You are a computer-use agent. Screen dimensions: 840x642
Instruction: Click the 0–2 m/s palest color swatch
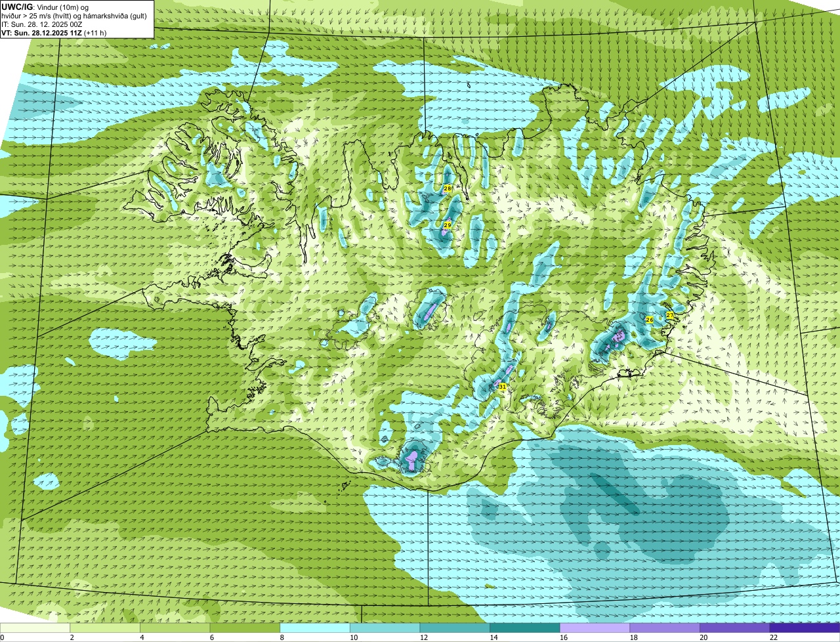35,628
